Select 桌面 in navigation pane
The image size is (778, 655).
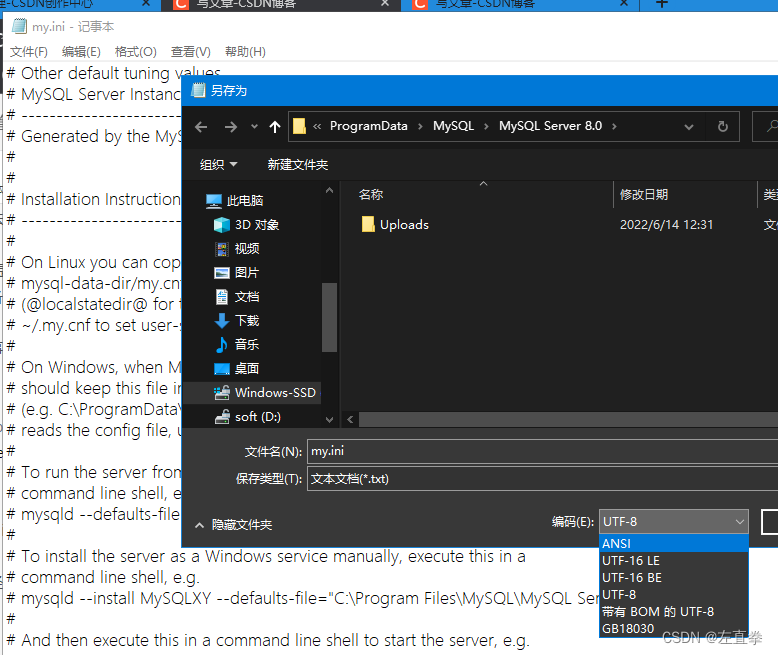(x=237, y=368)
